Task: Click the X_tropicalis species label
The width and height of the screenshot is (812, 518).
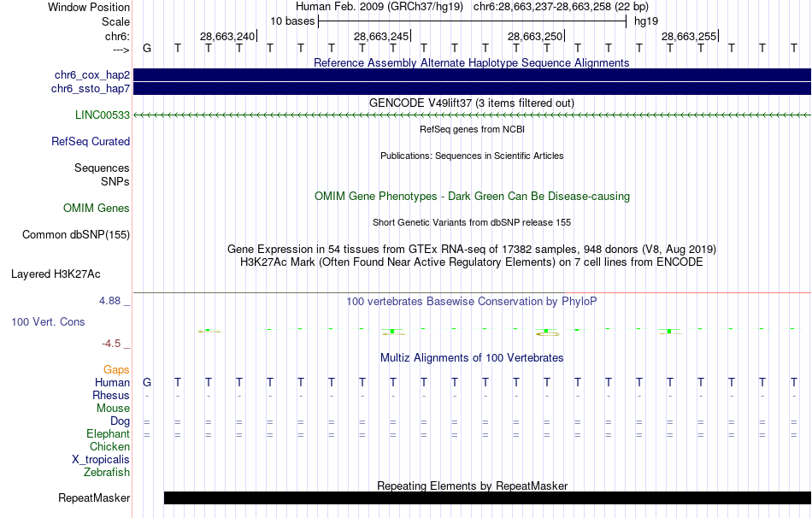Action: pyautogui.click(x=101, y=460)
